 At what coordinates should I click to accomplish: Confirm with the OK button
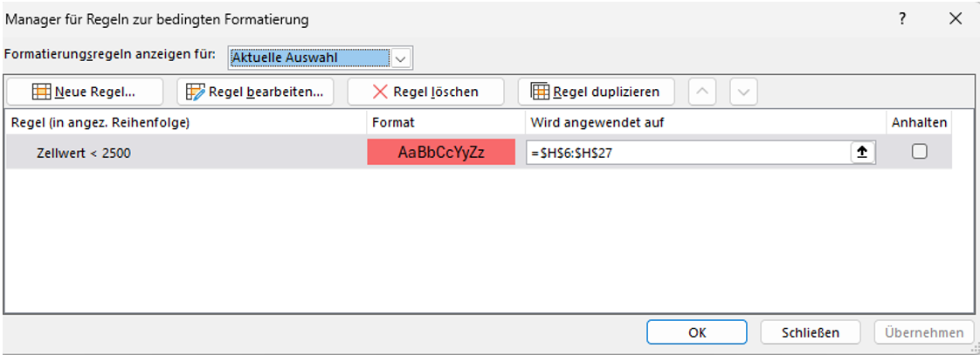697,332
